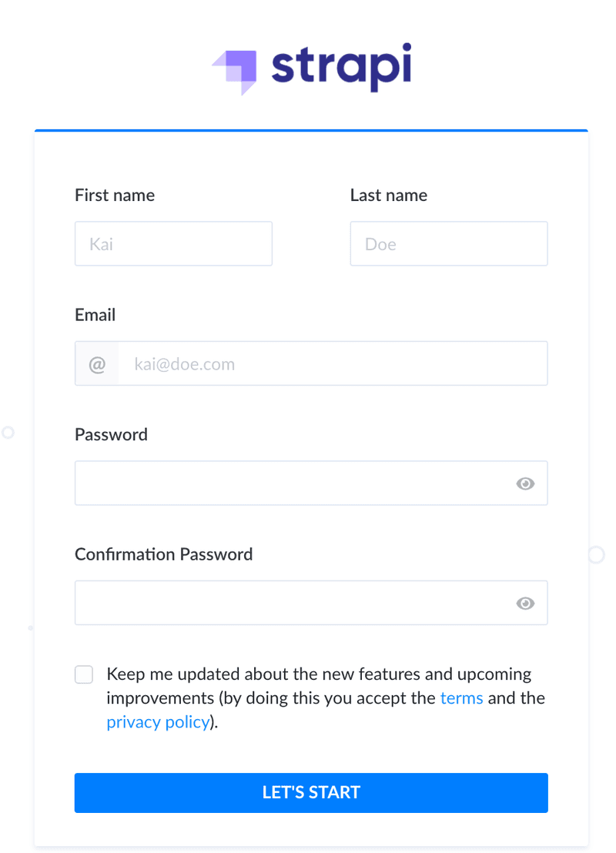The width and height of the screenshot is (616, 853).
Task: Click the First name label
Action: pyautogui.click(x=115, y=196)
